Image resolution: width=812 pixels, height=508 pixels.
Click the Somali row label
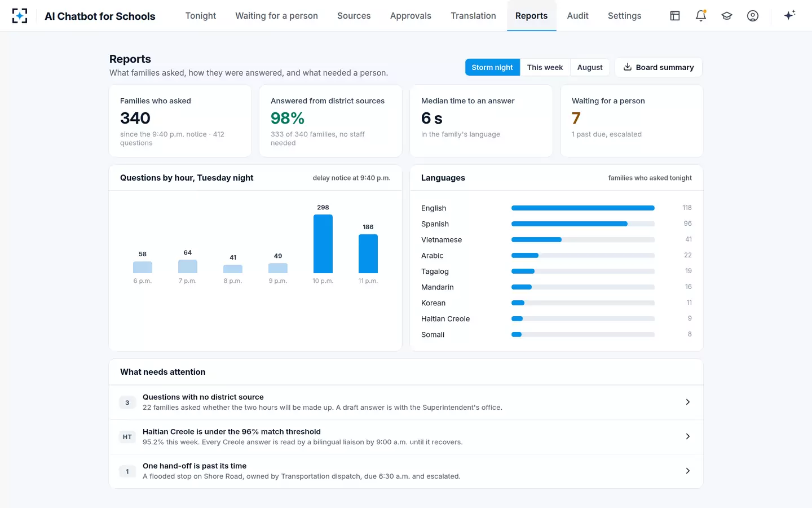(x=433, y=335)
